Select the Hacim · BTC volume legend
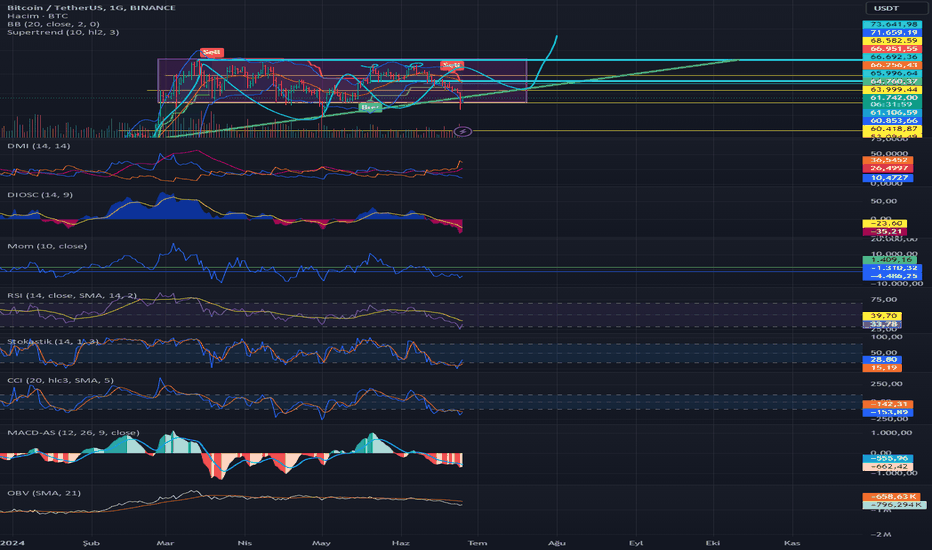Viewport: 932px width, 550px height. coord(37,16)
